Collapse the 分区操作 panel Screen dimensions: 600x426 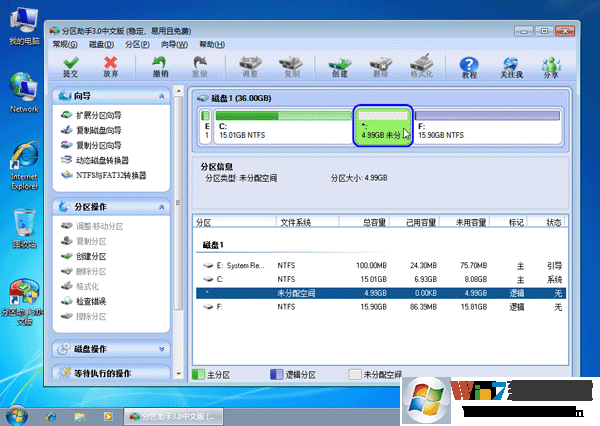point(166,207)
